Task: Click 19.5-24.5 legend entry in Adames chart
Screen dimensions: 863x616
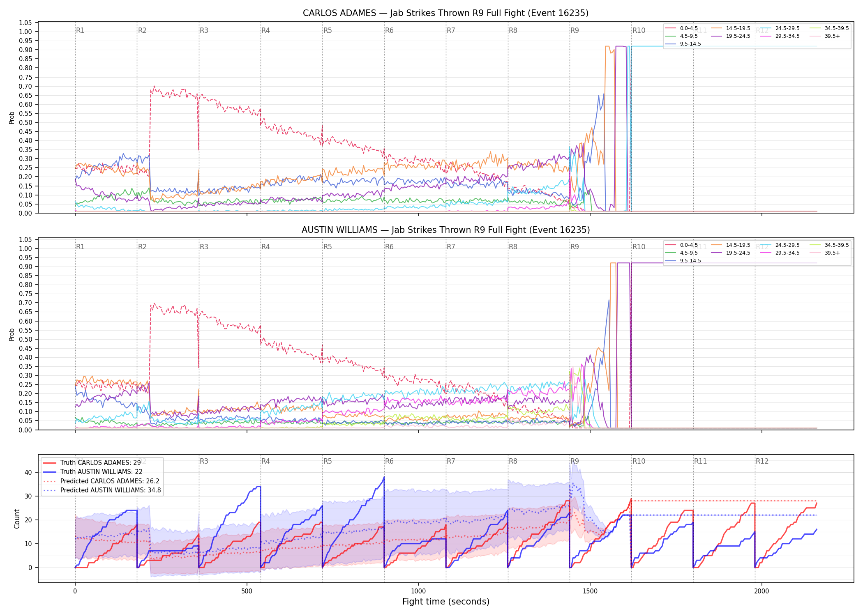Action: click(x=731, y=36)
